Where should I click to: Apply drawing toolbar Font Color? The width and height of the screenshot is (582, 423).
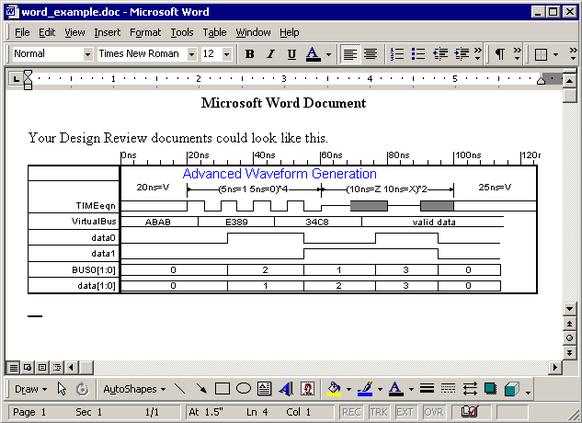pos(396,389)
